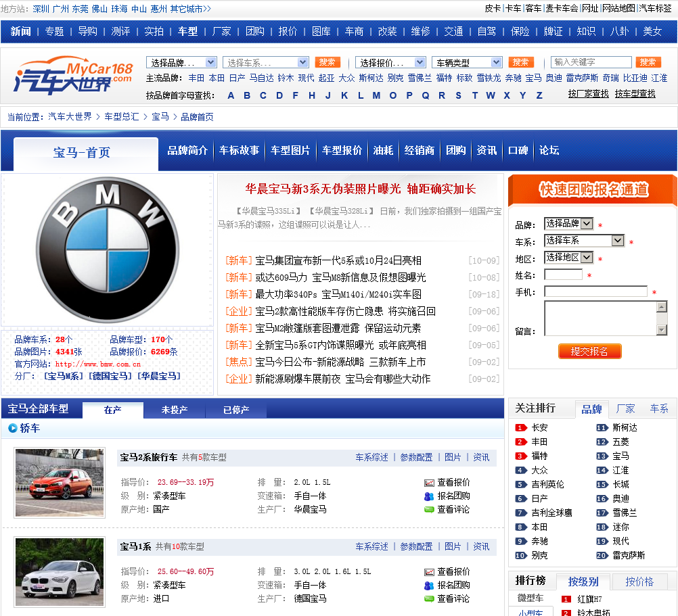This screenshot has height=616, width=678.
Task: Click 留言 textarea scrollbar up arrow
Action: [662, 307]
